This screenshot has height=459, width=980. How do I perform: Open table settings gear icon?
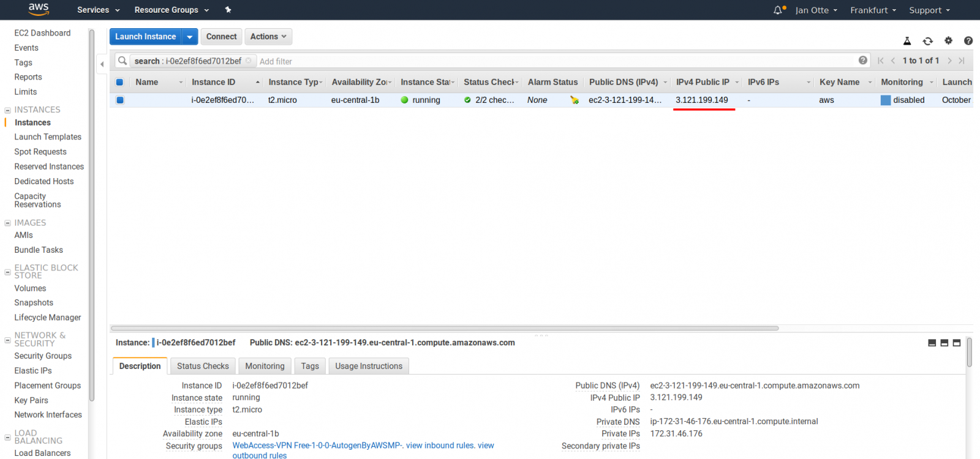coord(948,41)
